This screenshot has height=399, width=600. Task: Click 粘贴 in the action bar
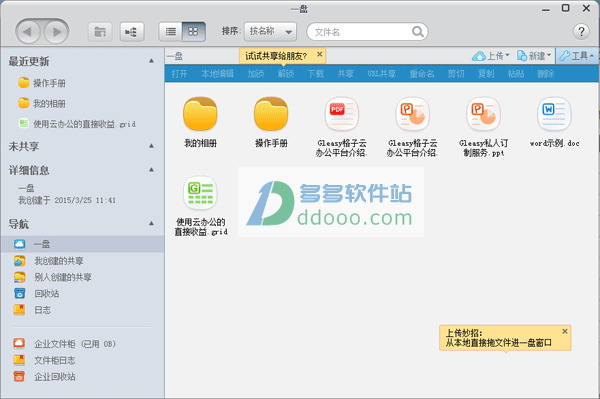click(x=516, y=74)
